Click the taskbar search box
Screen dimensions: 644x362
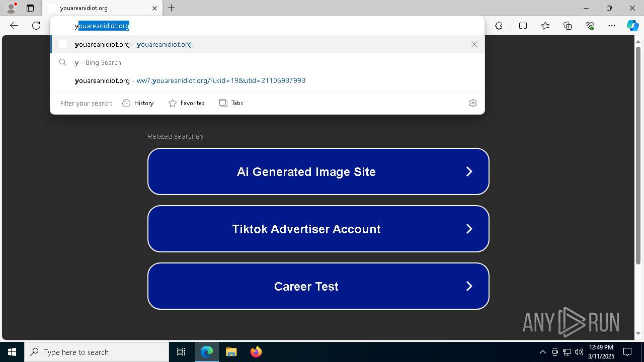pyautogui.click(x=97, y=352)
